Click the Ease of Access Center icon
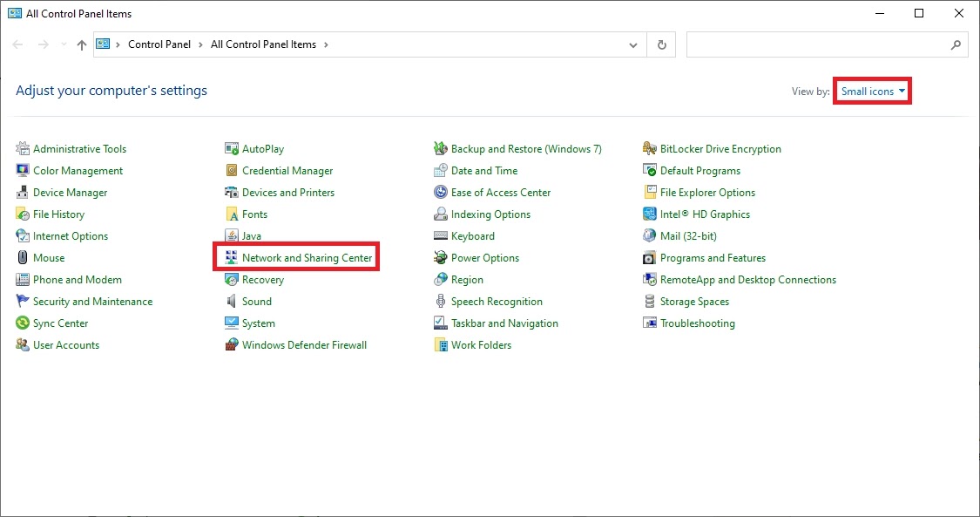This screenshot has height=517, width=980. click(x=441, y=193)
